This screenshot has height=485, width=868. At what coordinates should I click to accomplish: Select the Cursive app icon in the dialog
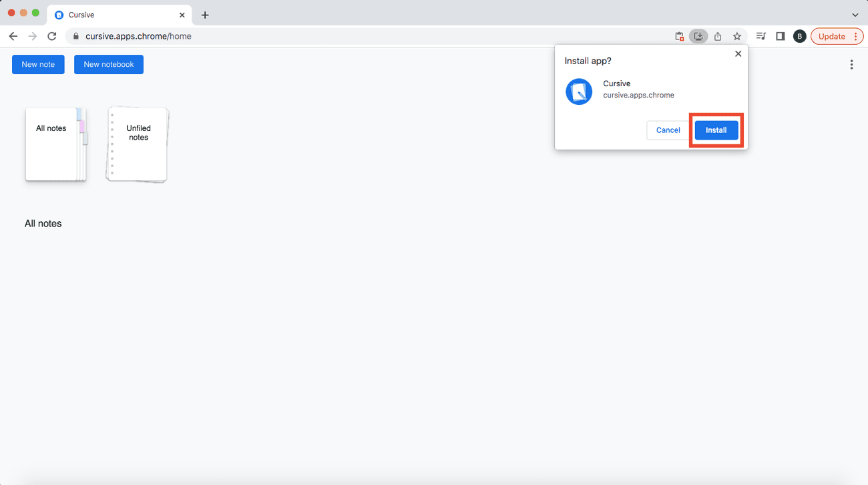pyautogui.click(x=578, y=92)
